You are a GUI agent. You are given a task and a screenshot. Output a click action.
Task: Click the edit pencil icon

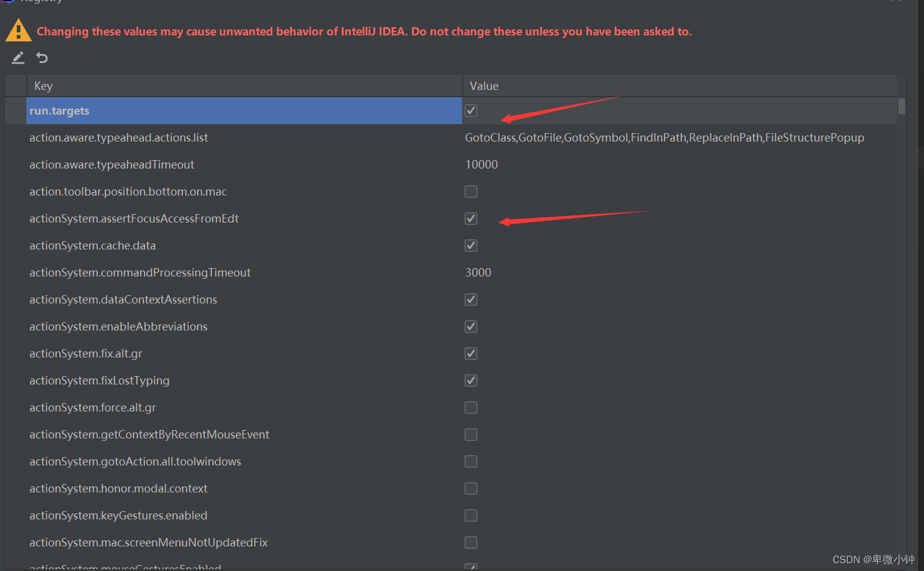pos(18,58)
